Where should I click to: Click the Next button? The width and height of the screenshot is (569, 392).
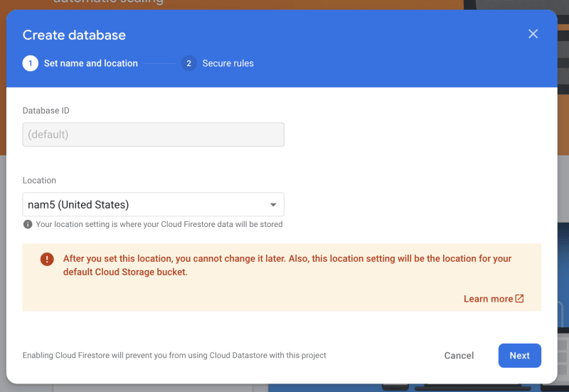click(520, 356)
